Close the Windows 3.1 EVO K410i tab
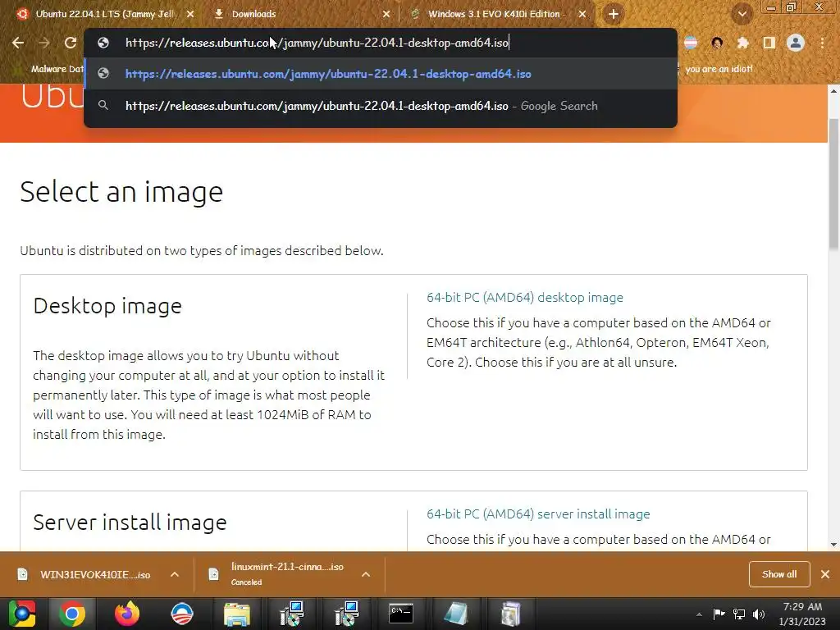The width and height of the screenshot is (840, 630). coord(582,14)
